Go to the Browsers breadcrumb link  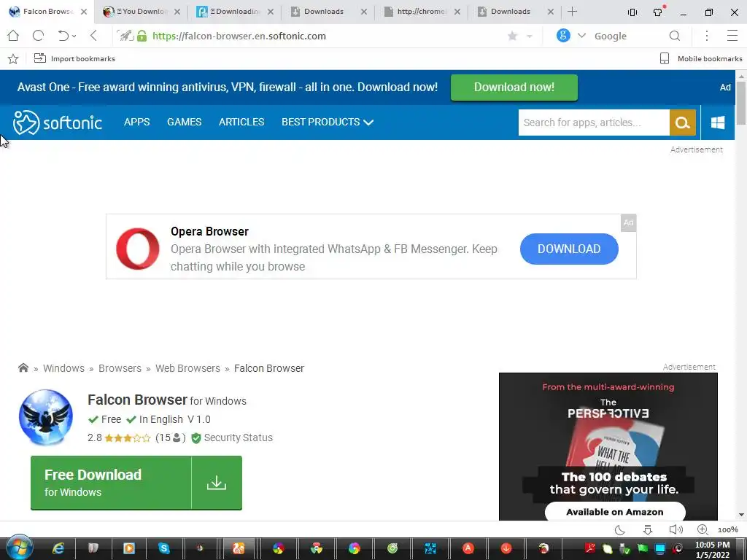click(120, 368)
